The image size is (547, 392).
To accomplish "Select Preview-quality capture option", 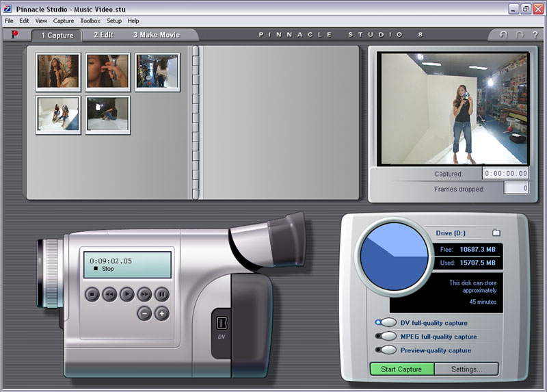I will (x=387, y=350).
